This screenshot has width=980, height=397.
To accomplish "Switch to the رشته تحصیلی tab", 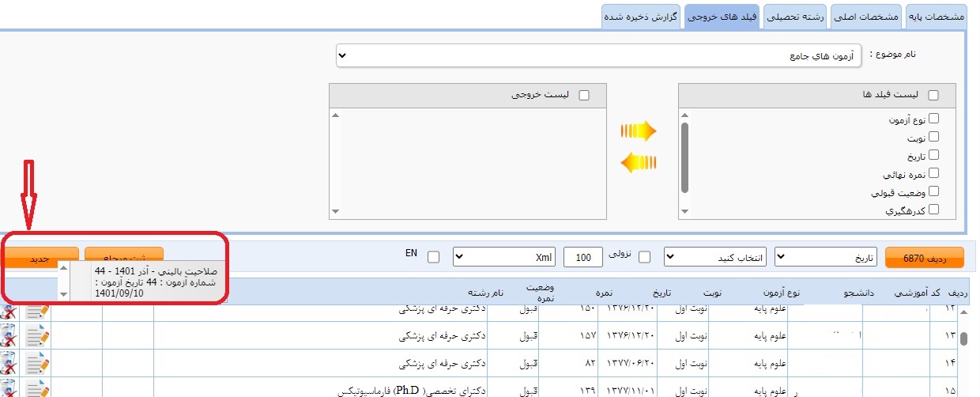I will point(794,17).
